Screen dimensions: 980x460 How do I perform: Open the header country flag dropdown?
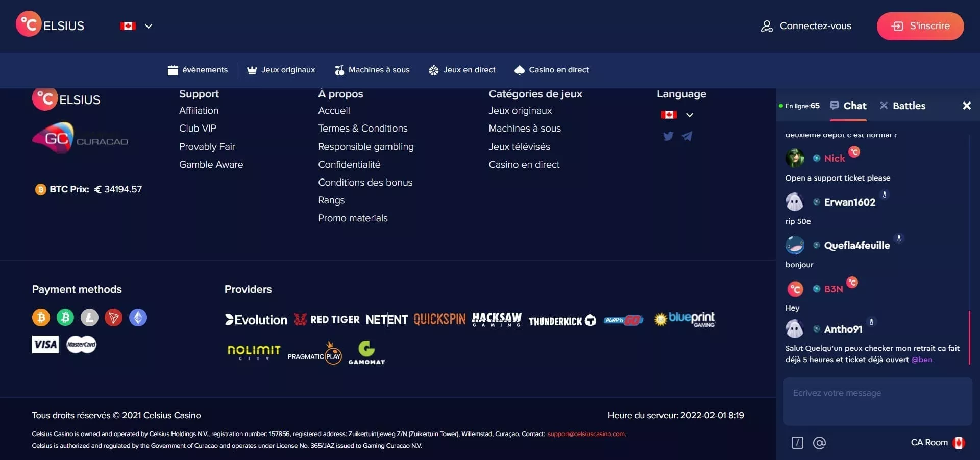coord(136,26)
